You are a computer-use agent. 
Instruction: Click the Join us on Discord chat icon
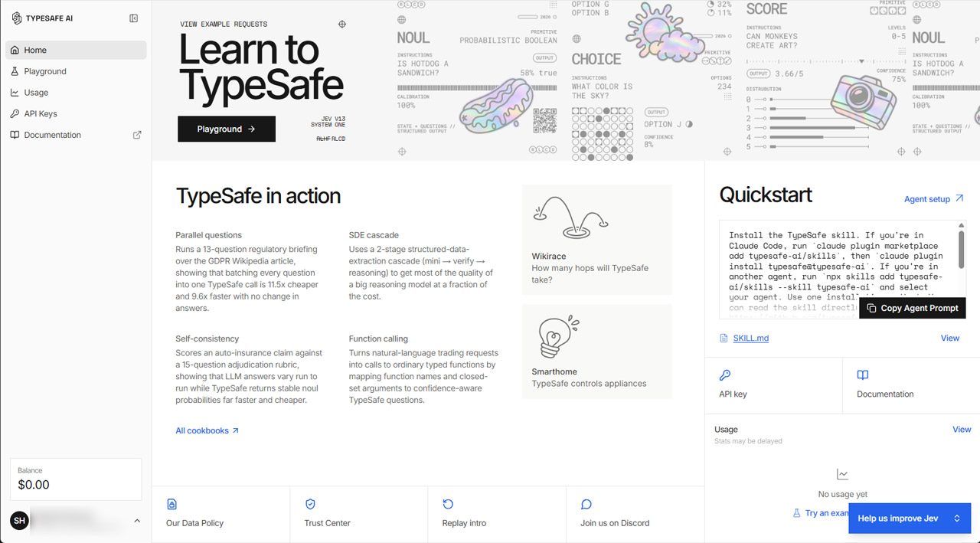click(x=586, y=504)
